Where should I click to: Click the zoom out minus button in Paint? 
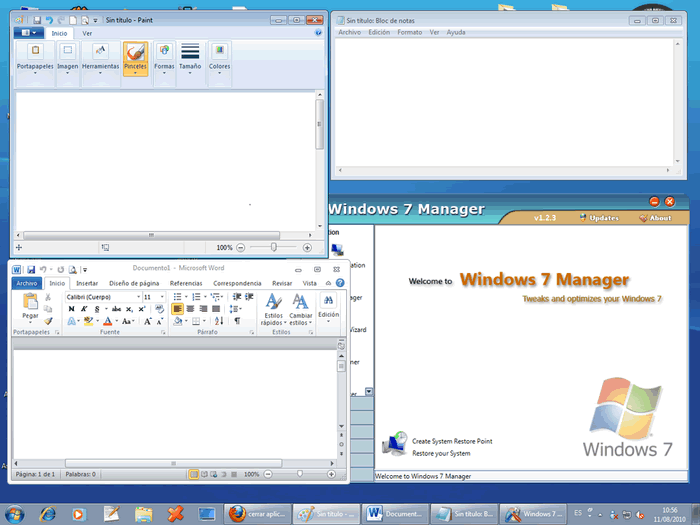pos(241,247)
